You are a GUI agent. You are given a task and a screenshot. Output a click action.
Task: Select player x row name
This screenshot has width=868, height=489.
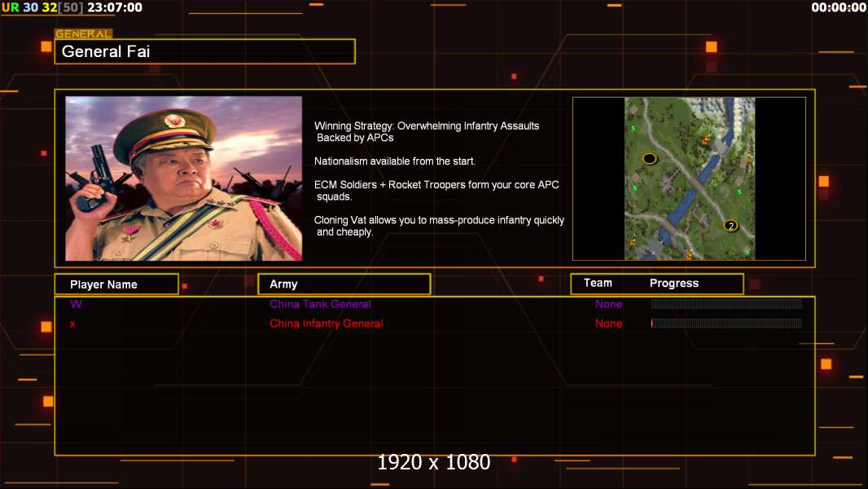pos(72,324)
